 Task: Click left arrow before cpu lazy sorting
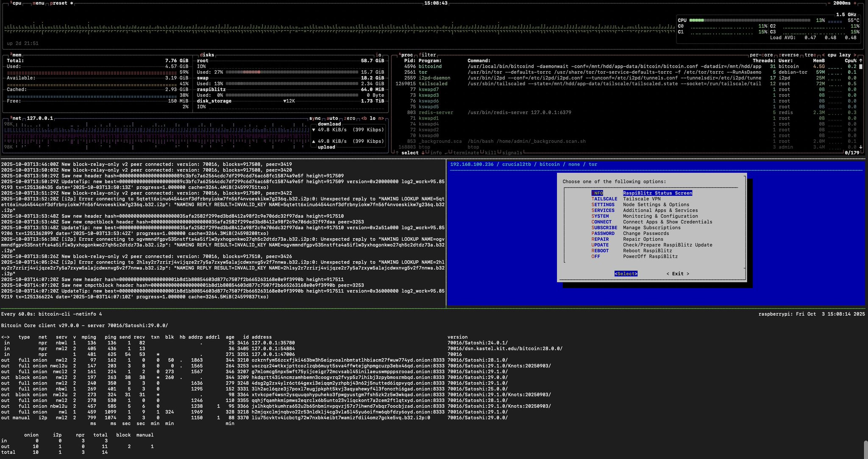tap(823, 55)
